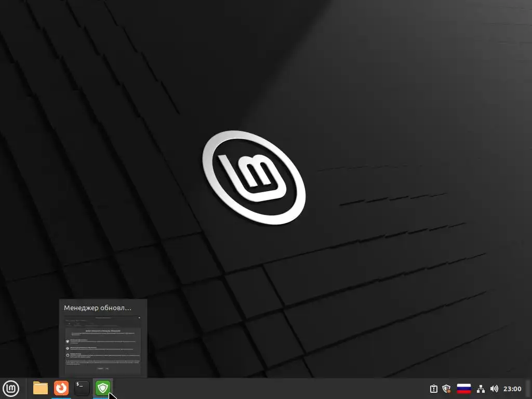The width and height of the screenshot is (532, 399).
Task: Open the calendar from the 23:00 clock
Action: [x=512, y=389]
